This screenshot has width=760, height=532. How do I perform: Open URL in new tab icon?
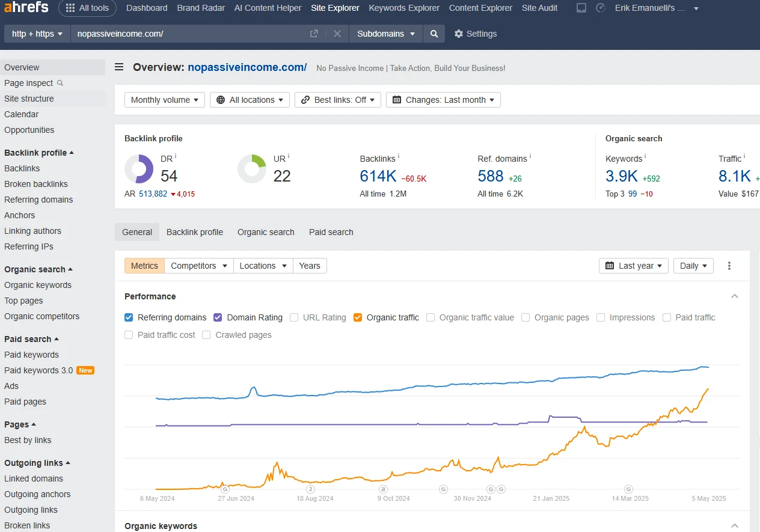[314, 34]
